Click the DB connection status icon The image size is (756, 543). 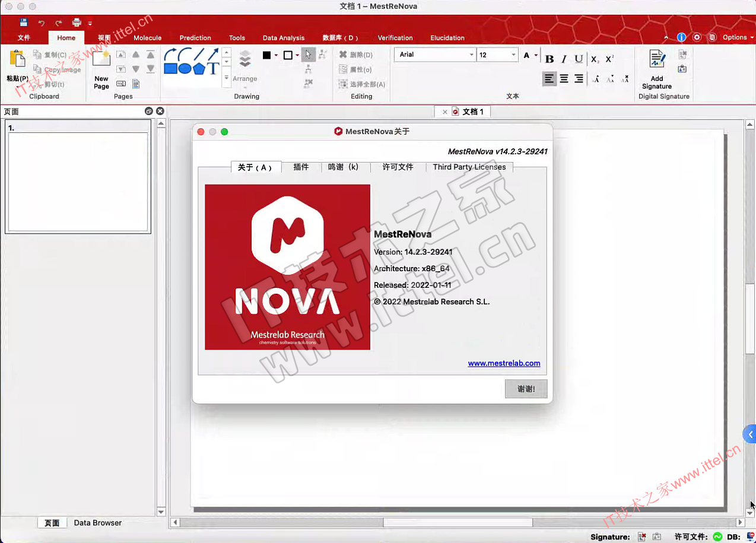[750, 536]
